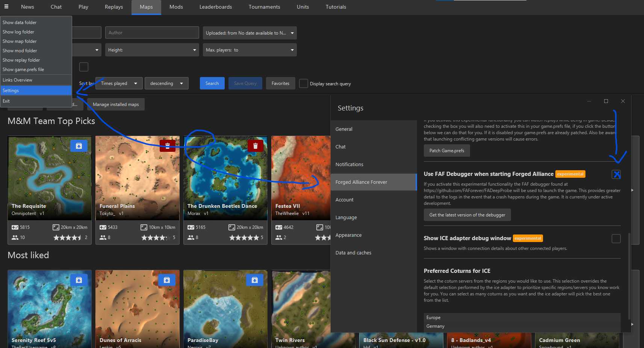Click Patch Game.prefs button

click(447, 151)
